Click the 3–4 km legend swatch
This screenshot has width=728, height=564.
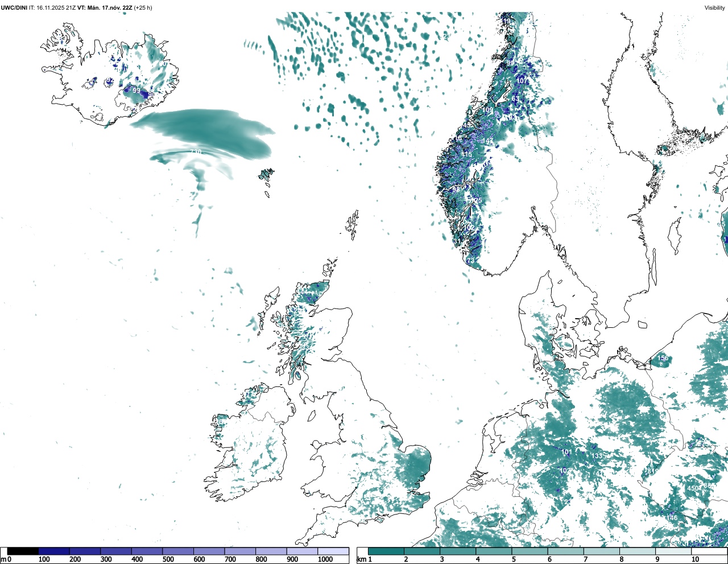tap(458, 551)
